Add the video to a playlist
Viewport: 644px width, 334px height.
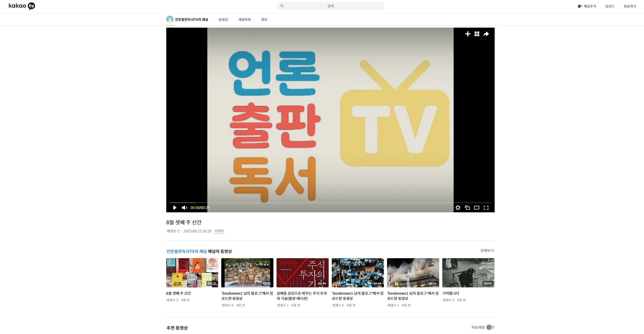(467, 34)
